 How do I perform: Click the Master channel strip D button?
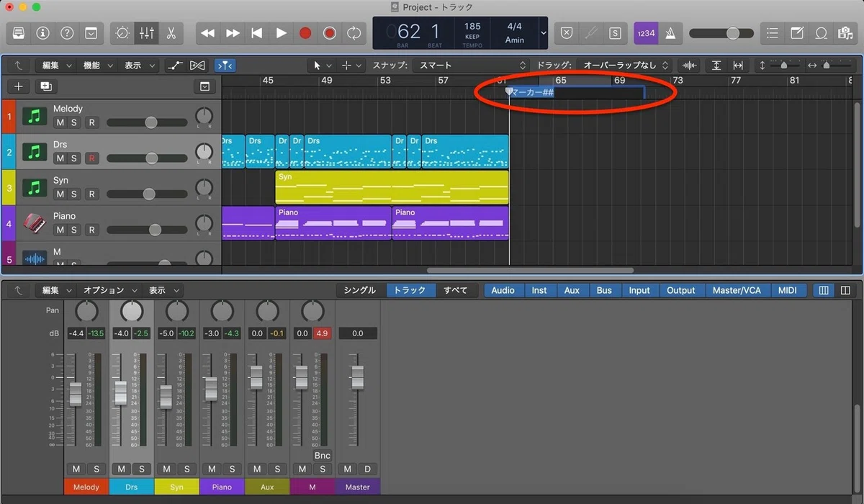click(367, 469)
